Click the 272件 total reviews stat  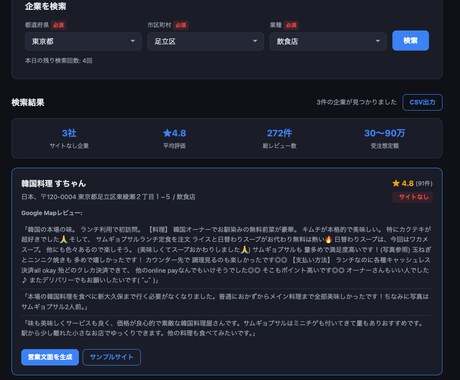click(x=279, y=138)
